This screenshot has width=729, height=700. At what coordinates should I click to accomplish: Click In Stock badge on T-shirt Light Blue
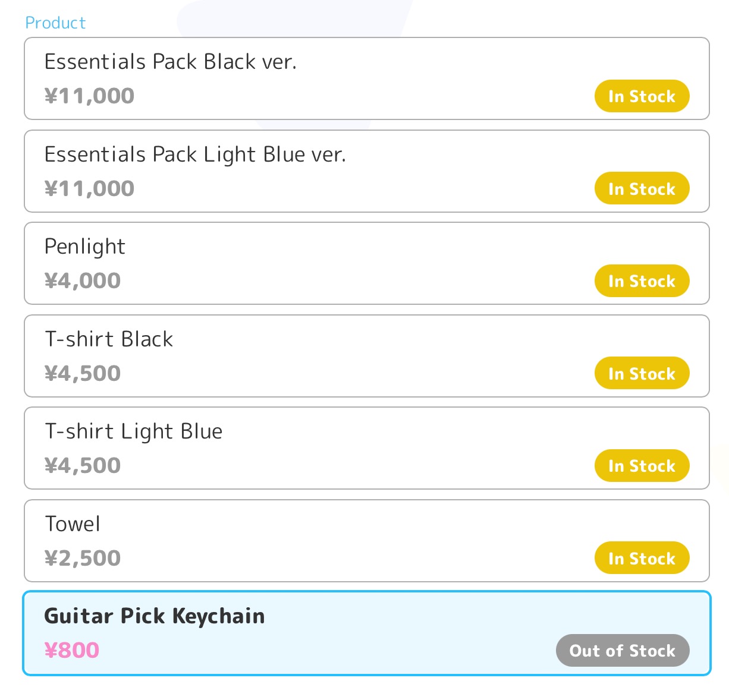[x=642, y=466]
